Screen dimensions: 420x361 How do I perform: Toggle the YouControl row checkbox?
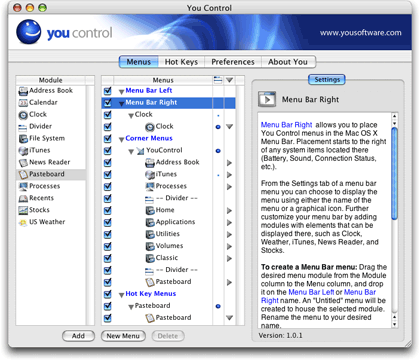coord(107,151)
